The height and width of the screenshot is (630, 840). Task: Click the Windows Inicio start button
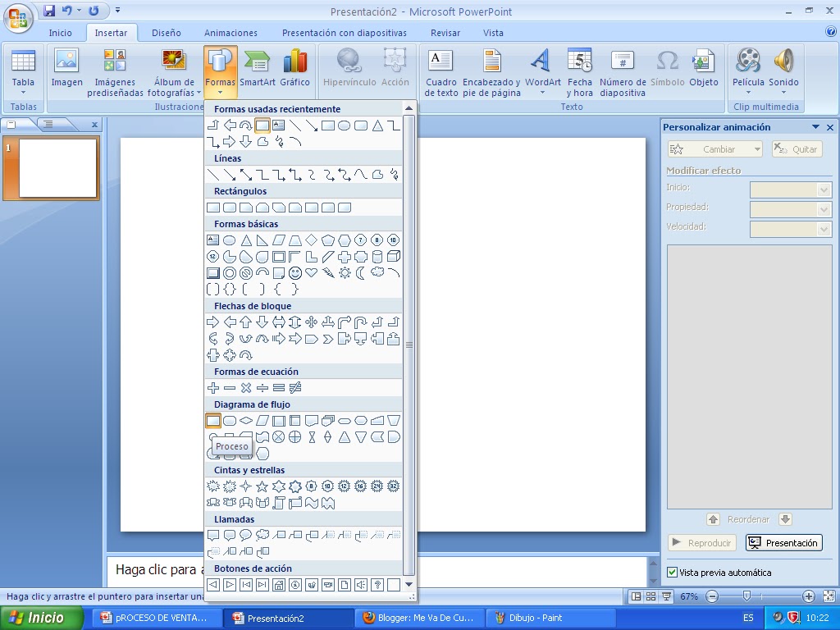42,618
